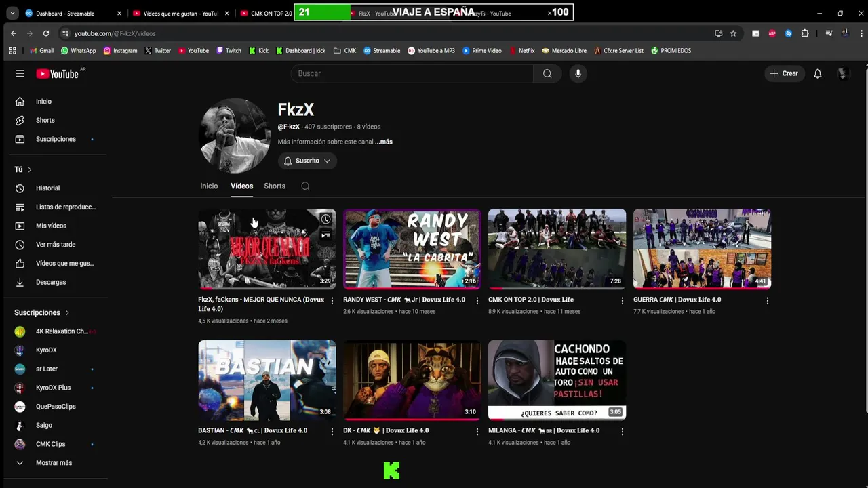Viewport: 868px width, 488px height.
Task: Open Chrome extensions puzzle icon
Action: 805,33
